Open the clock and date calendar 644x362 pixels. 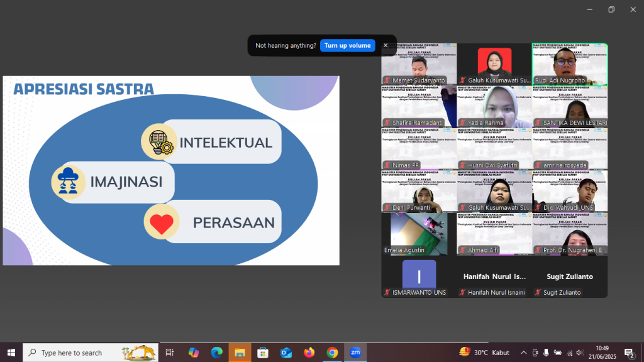602,353
